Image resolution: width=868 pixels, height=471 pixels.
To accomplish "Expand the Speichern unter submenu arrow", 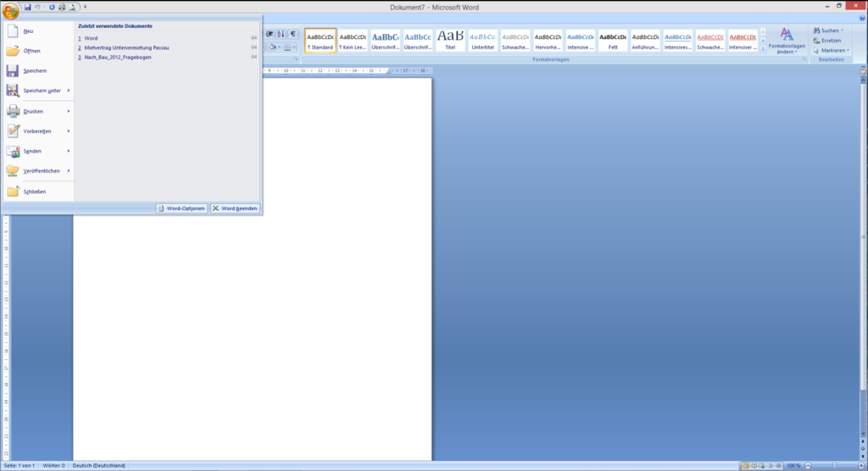I will 69,91.
